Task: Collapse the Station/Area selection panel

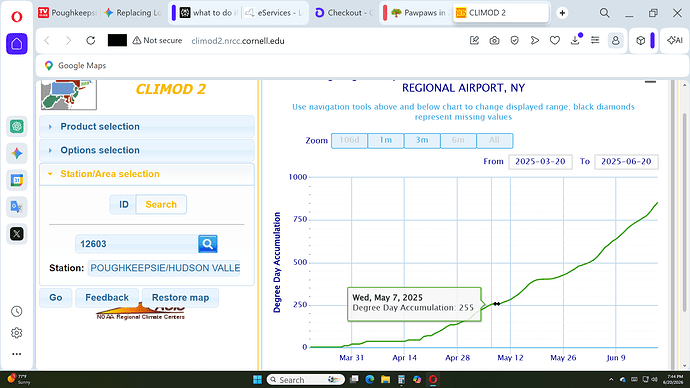Action: 147,174
